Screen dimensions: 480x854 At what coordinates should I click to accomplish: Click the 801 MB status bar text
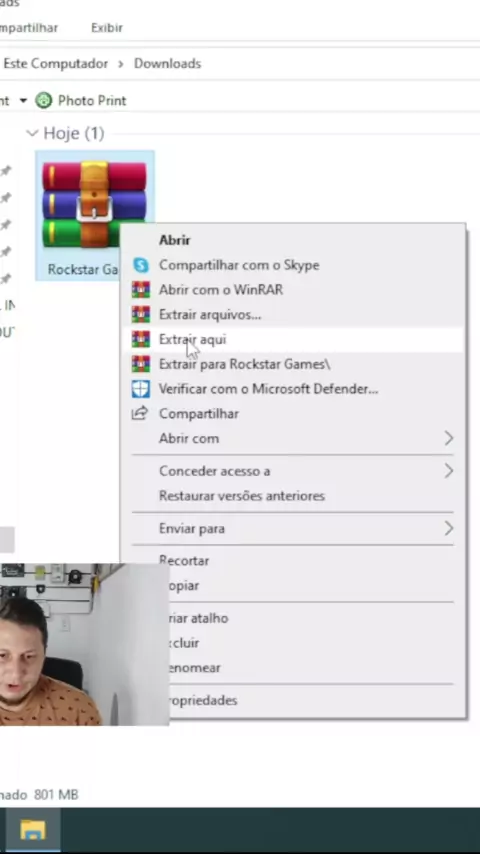56,795
